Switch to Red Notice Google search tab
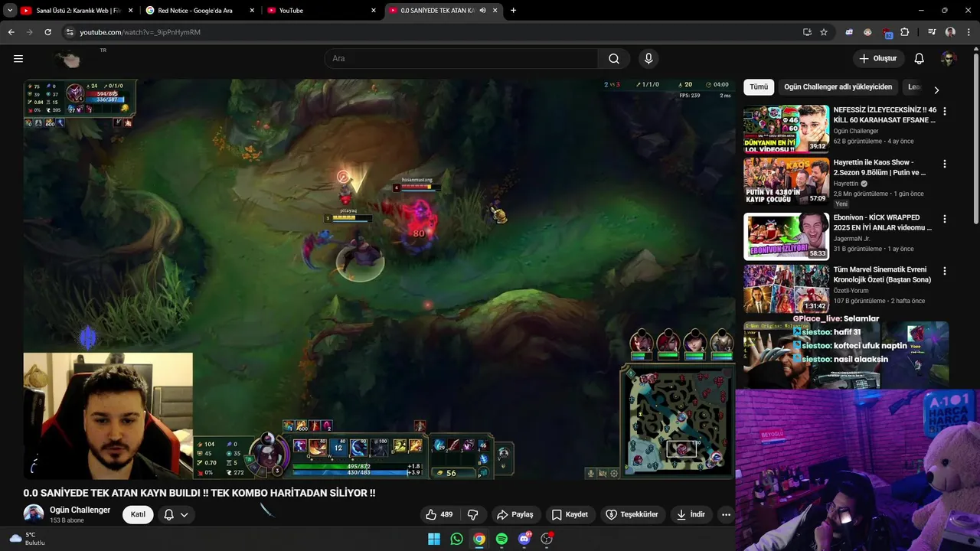The image size is (980, 551). (199, 11)
